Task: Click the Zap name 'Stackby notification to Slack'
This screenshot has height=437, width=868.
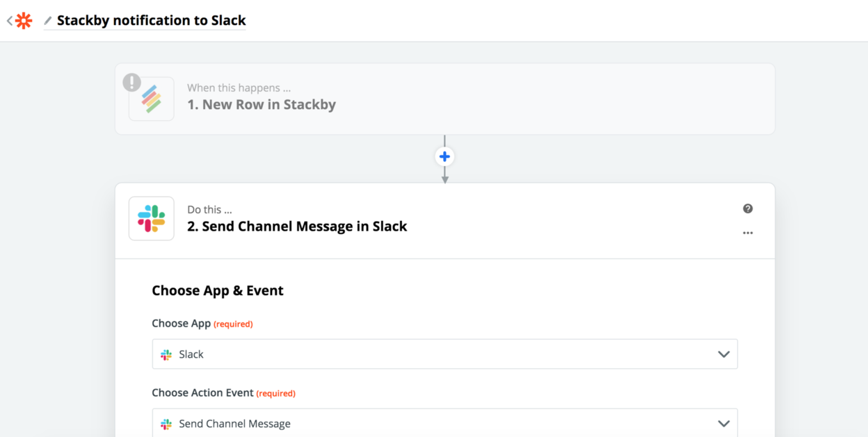Action: [x=151, y=21]
